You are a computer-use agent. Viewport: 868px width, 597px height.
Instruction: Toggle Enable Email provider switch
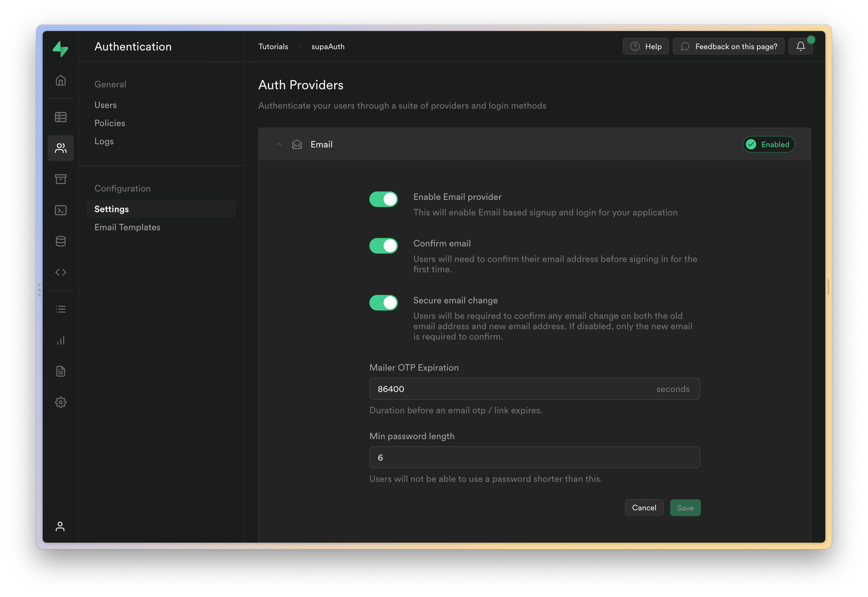(x=383, y=199)
